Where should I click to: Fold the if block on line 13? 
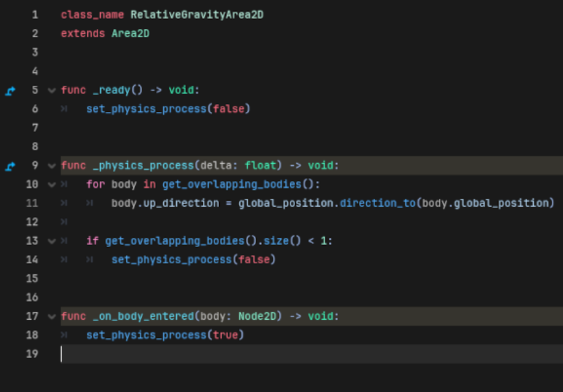tap(51, 241)
